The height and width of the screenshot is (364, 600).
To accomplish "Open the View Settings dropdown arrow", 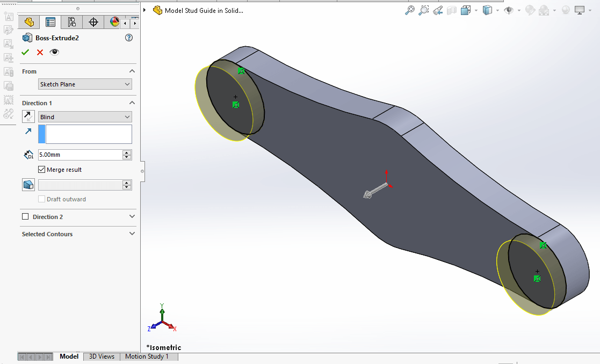I will (590, 11).
